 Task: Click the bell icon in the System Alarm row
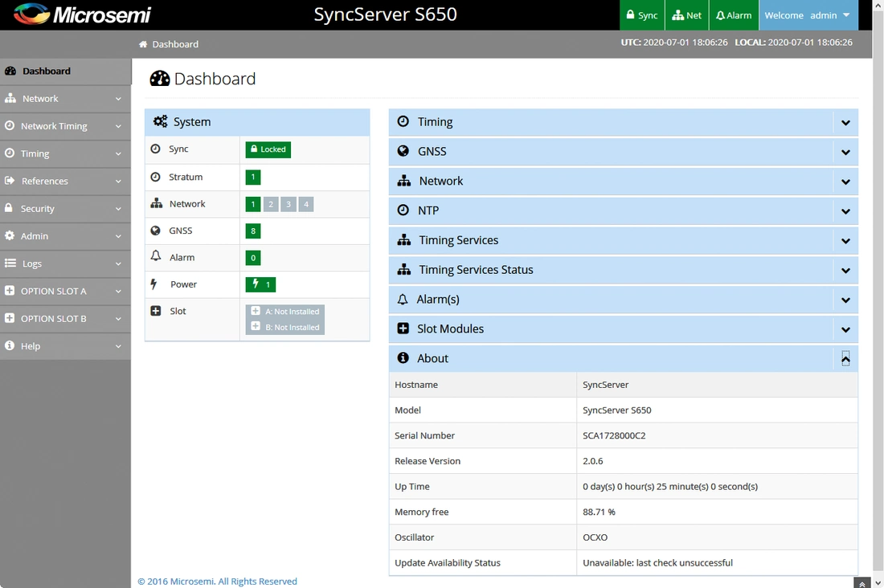pyautogui.click(x=156, y=256)
